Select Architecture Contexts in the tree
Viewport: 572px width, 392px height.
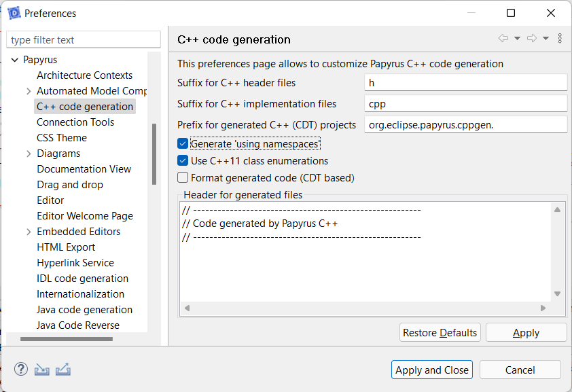point(85,75)
